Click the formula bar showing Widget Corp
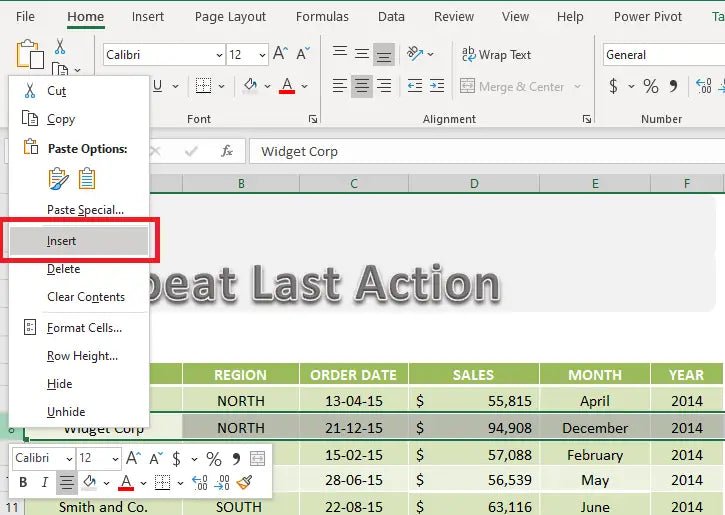 pos(480,151)
